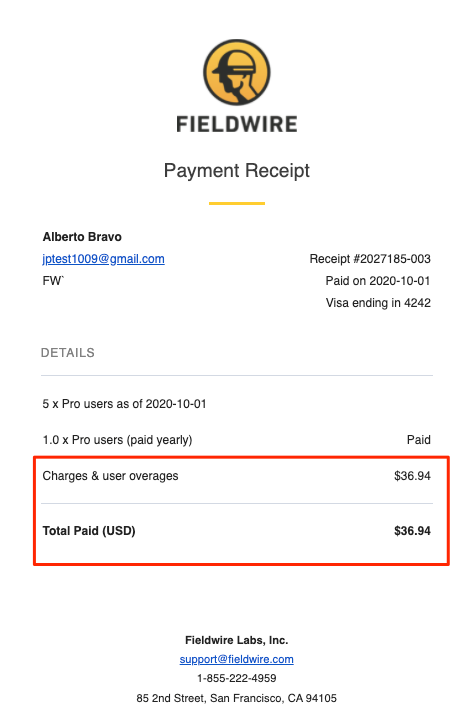Click the 85 2nd Street address line
Screen dimensions: 469x711
click(236, 698)
